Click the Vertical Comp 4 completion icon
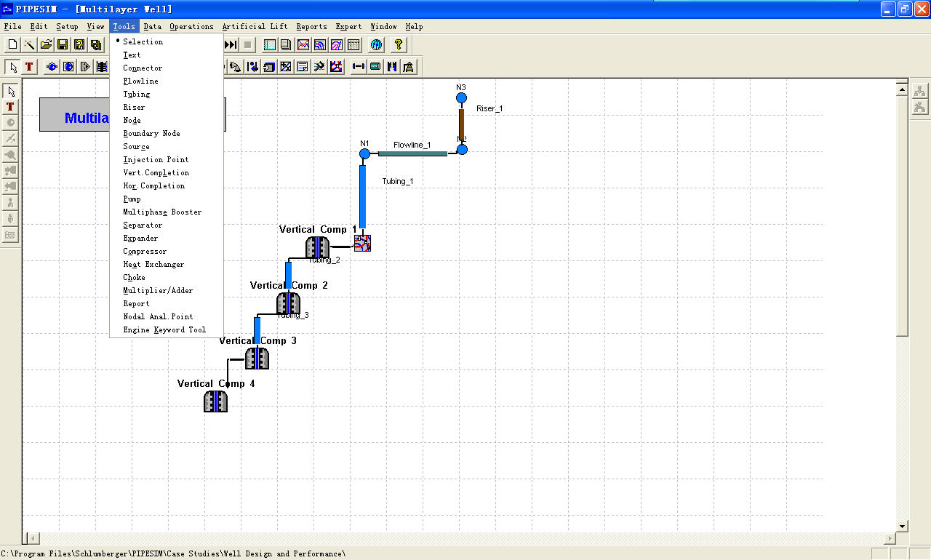The image size is (931, 560). 215,401
